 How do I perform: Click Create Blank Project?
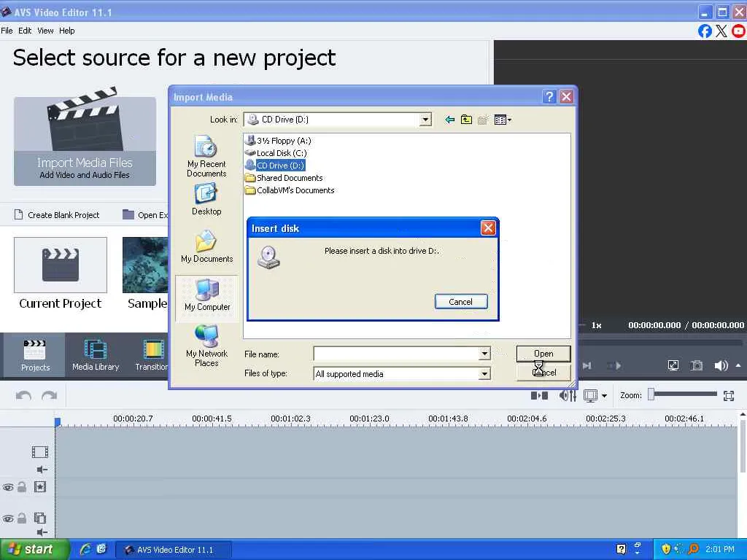tap(57, 215)
